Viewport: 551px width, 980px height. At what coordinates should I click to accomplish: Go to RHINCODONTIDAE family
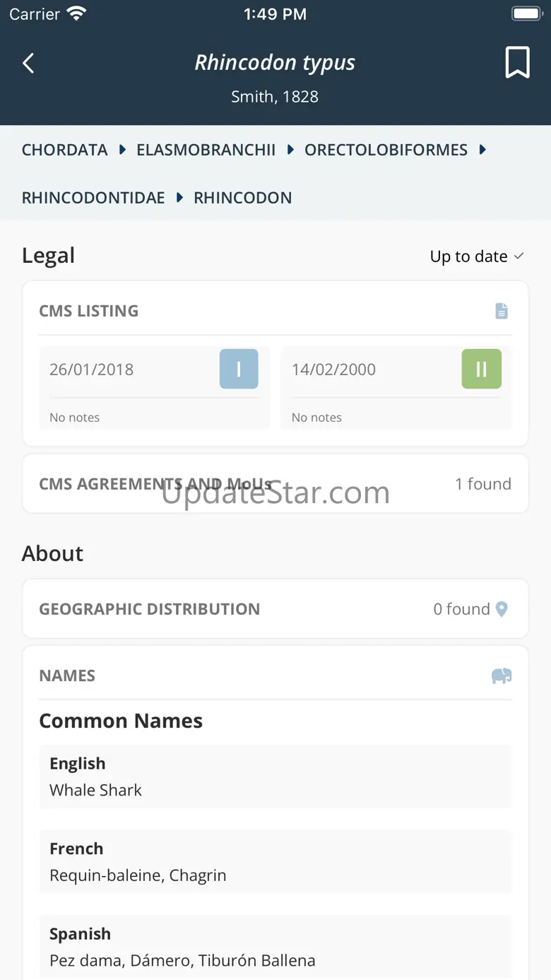[x=93, y=198]
